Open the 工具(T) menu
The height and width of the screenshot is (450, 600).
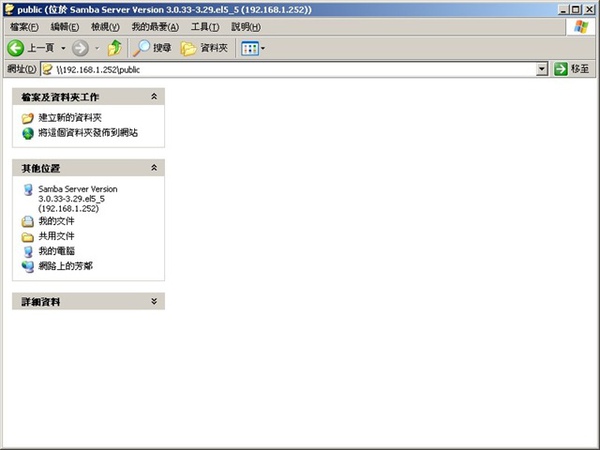pyautogui.click(x=205, y=27)
